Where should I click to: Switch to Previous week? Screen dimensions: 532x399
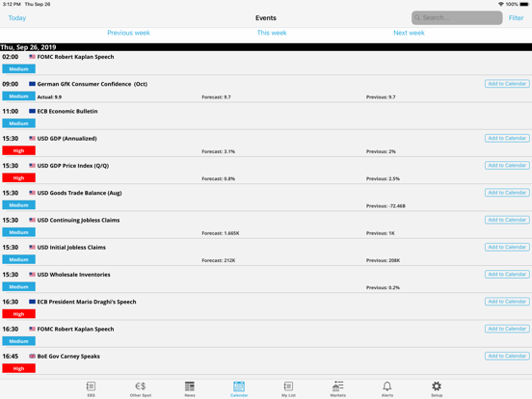(x=128, y=33)
